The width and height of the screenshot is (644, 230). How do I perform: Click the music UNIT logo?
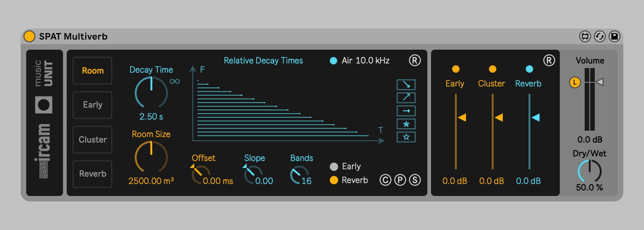pyautogui.click(x=45, y=74)
